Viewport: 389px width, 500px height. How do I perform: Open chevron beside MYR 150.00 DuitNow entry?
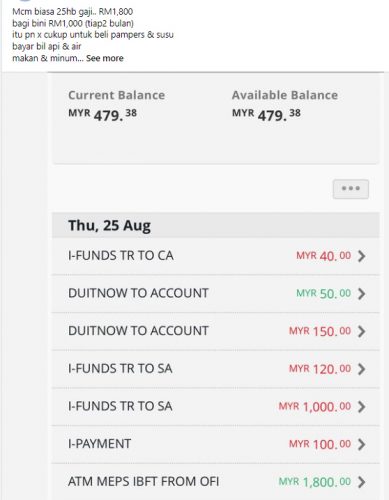pyautogui.click(x=362, y=331)
